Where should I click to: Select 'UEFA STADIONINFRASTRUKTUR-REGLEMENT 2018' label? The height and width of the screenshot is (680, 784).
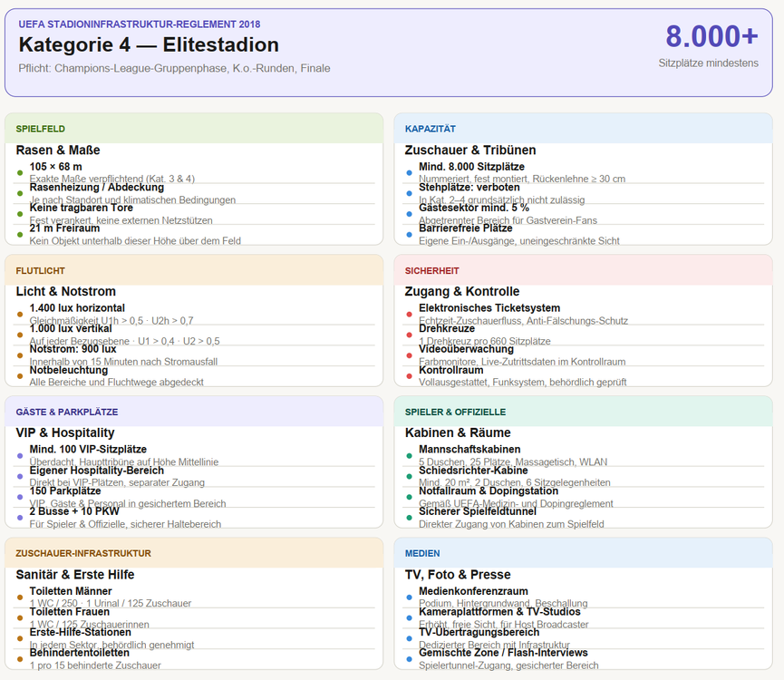click(139, 24)
